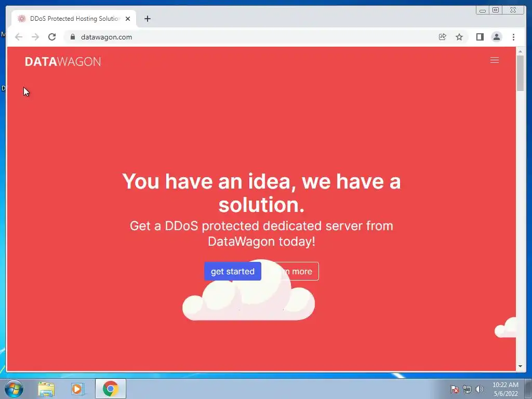Close the DDoS Protected Hosting tab
This screenshot has width=532, height=399.
coord(128,19)
